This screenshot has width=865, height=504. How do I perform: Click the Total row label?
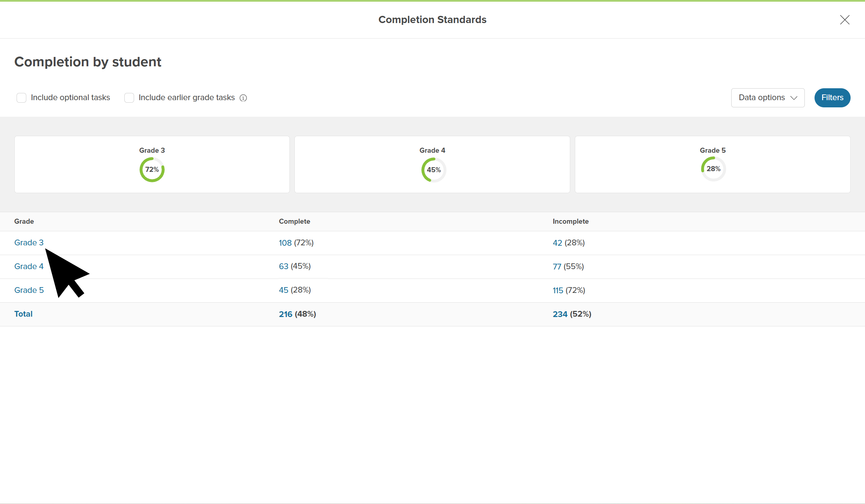click(x=23, y=314)
